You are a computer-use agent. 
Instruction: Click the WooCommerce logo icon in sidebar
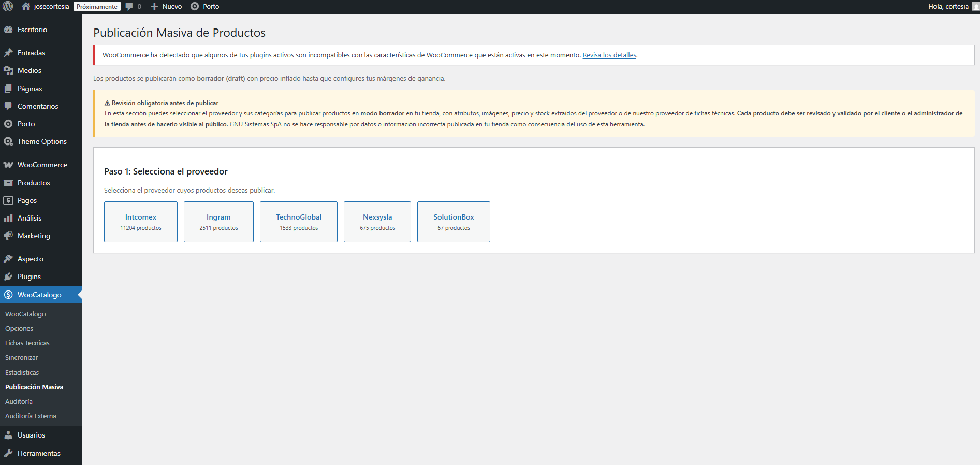coord(8,165)
